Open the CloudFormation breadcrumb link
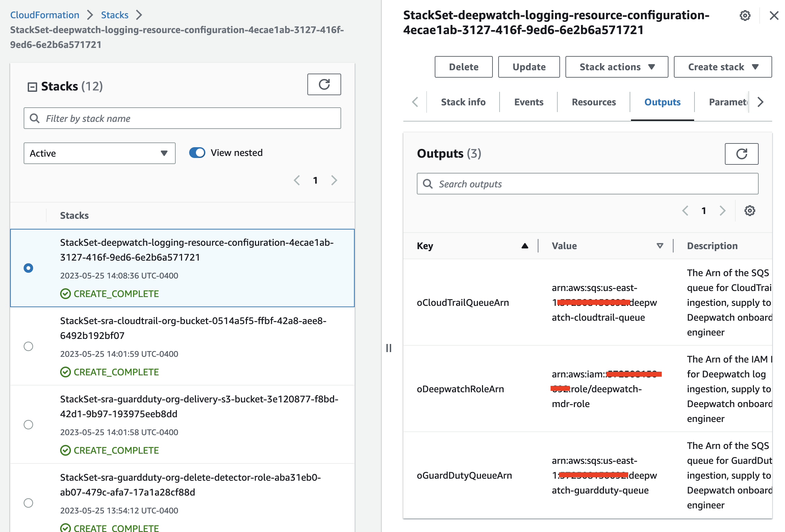This screenshot has height=532, width=785. point(45,15)
